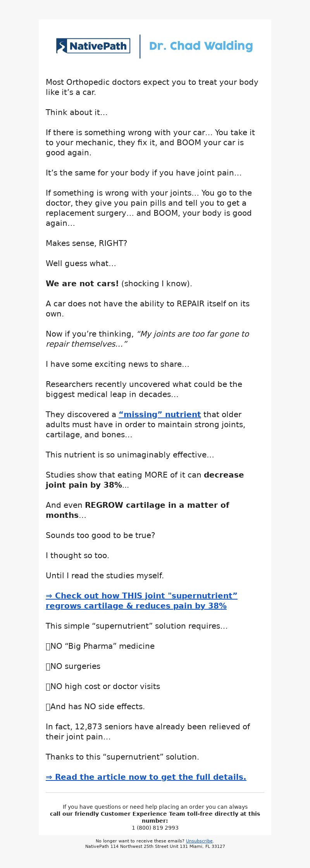Click the phone number 1 (800) 819 2993
The image size is (310, 868).
(x=155, y=828)
